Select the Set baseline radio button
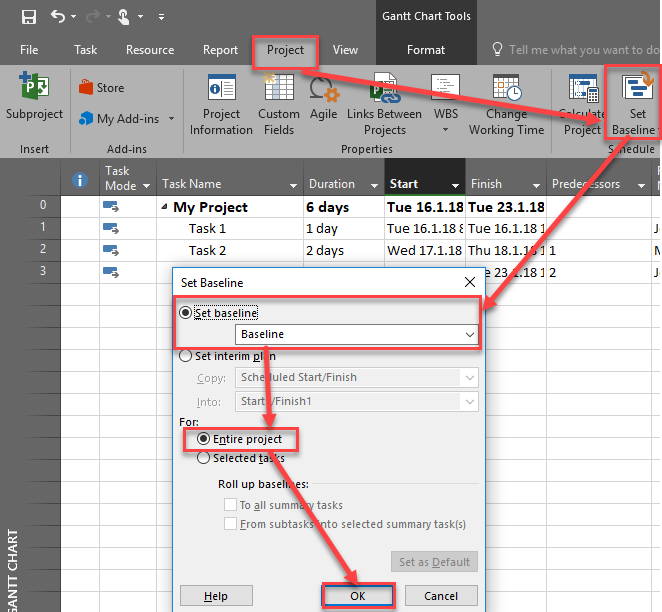This screenshot has height=612, width=662. 186,313
